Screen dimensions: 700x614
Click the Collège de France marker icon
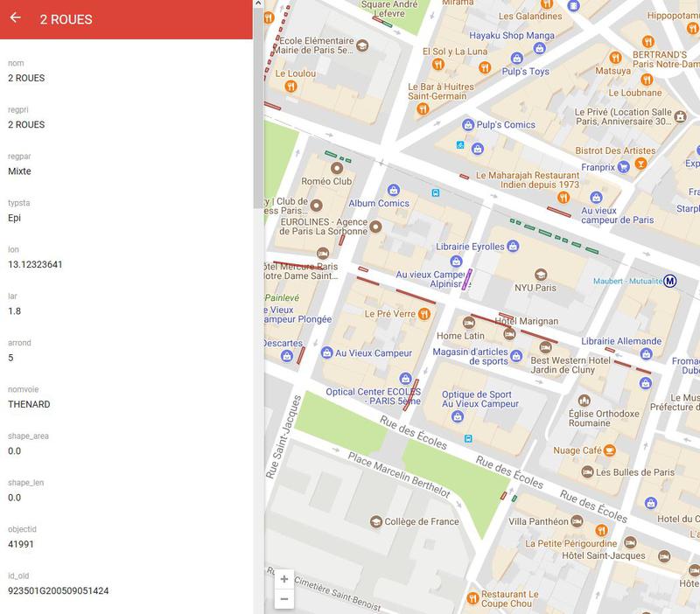coord(375,521)
